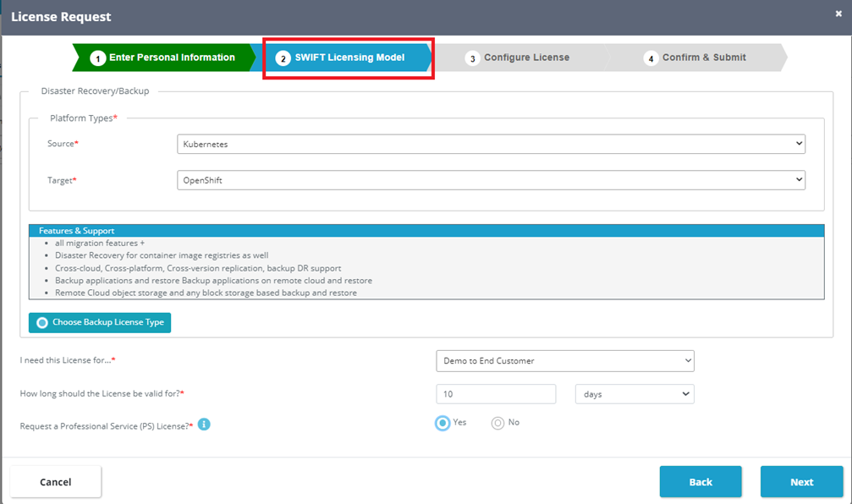This screenshot has height=504, width=852.
Task: Choose Backup License Type option
Action: click(x=100, y=322)
